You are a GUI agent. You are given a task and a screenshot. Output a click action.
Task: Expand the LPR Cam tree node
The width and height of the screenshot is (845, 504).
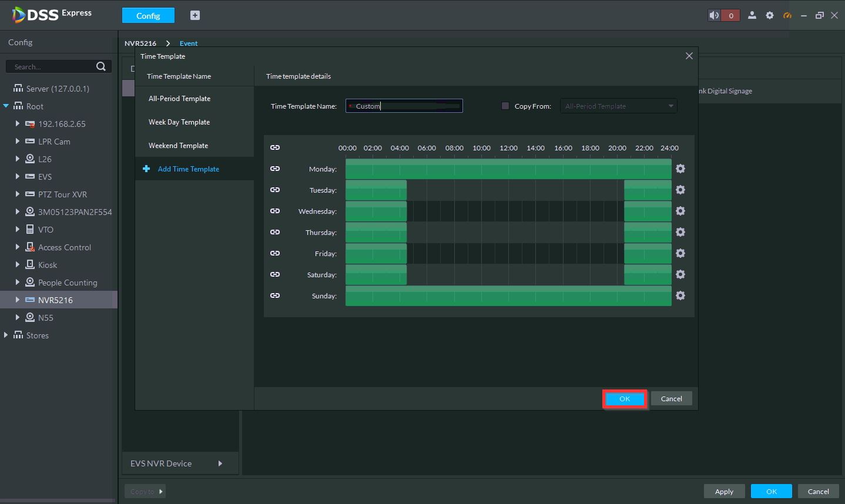point(18,142)
